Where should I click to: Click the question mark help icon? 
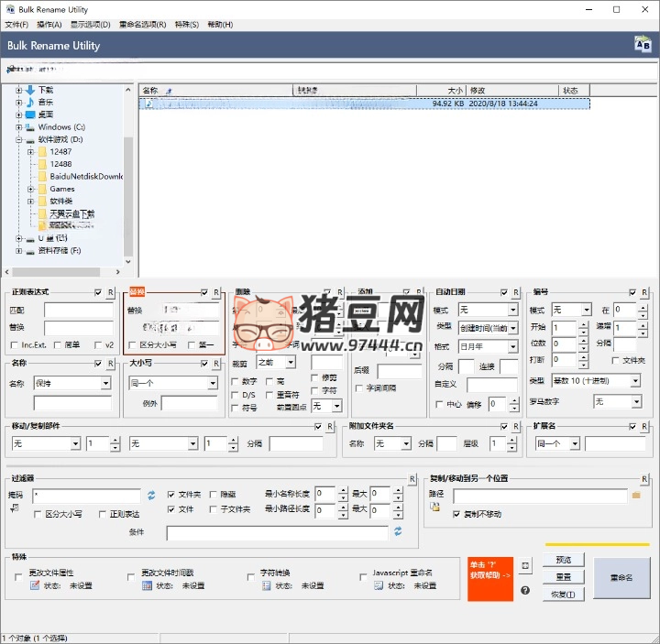[x=525, y=590]
